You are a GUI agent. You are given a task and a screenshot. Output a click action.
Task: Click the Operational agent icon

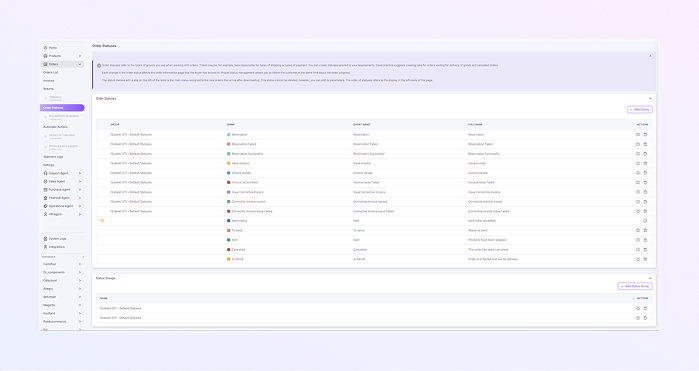pyautogui.click(x=45, y=206)
